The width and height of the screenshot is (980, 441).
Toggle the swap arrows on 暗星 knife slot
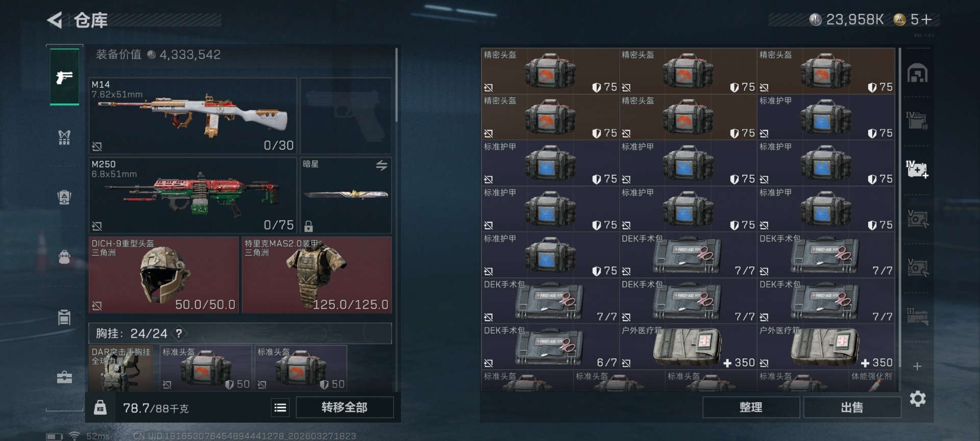382,165
